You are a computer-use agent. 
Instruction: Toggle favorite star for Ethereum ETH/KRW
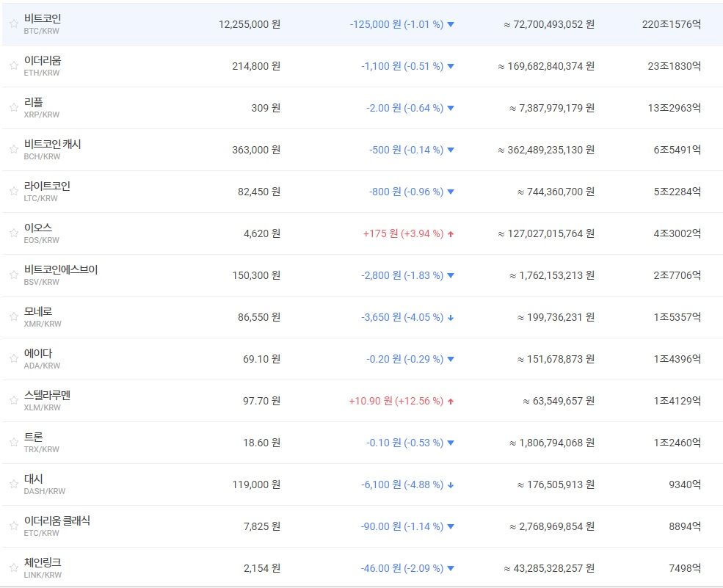(13, 65)
